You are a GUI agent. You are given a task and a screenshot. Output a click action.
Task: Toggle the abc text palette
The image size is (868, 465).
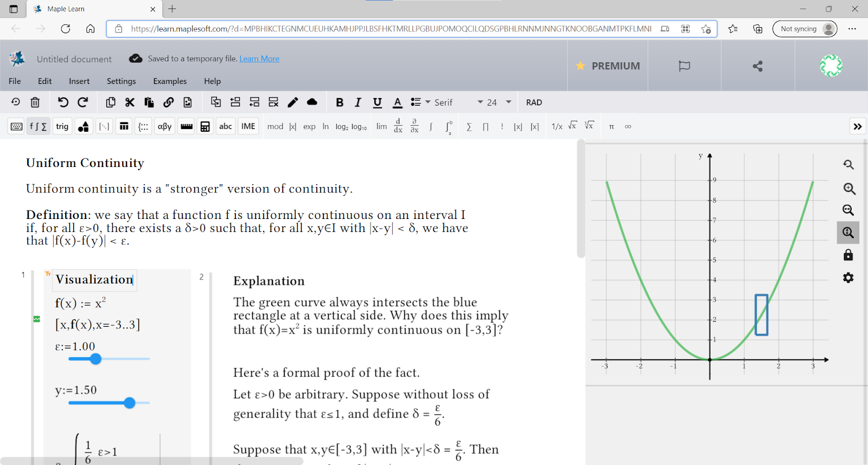pyautogui.click(x=226, y=126)
